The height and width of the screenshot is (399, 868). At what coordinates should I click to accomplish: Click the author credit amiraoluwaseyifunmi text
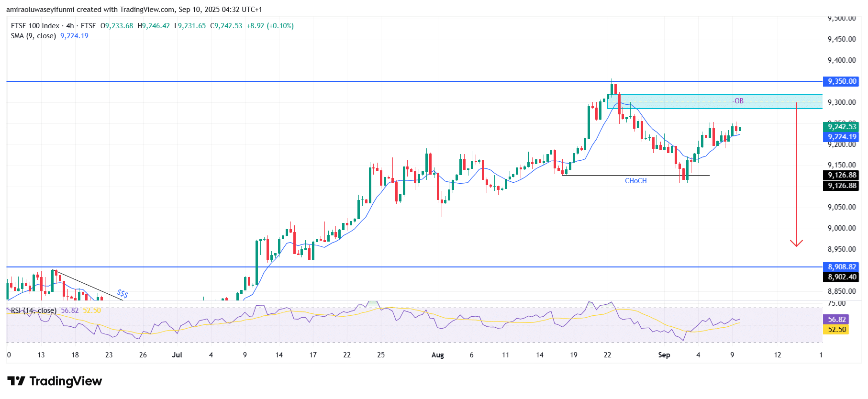point(41,10)
